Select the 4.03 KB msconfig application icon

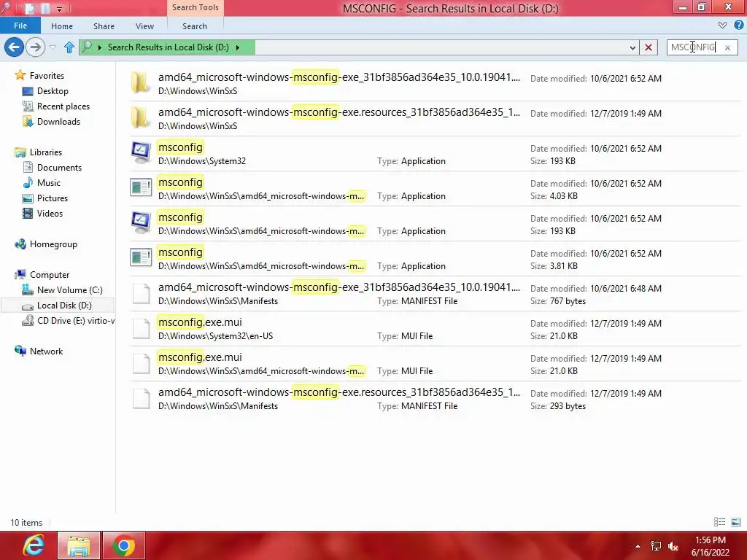coord(141,187)
